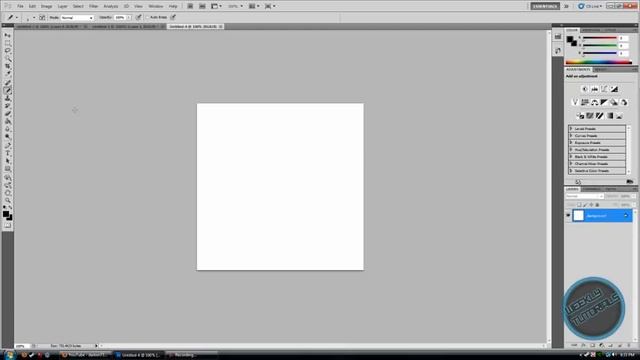
Task: Select the Zoom tool
Action: [7, 201]
